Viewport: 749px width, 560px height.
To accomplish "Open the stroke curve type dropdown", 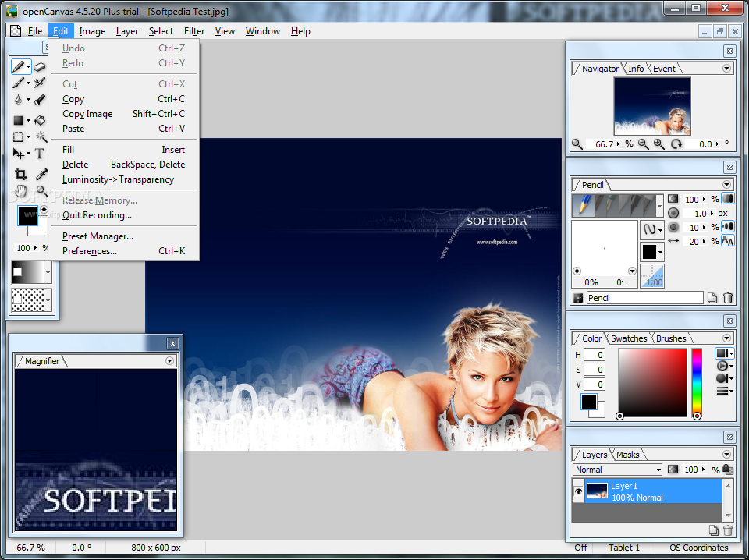I will (x=652, y=229).
